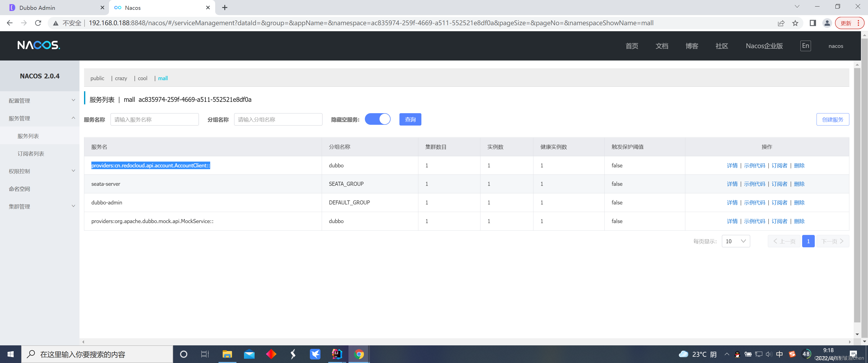Click the browser reload icon
The image size is (868, 363).
point(38,23)
